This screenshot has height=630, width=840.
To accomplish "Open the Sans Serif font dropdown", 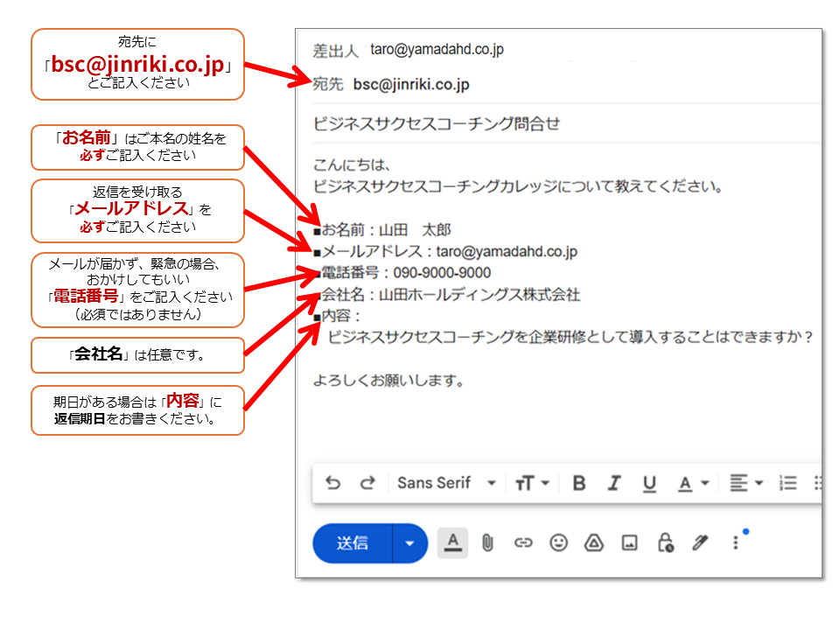I will 446,483.
